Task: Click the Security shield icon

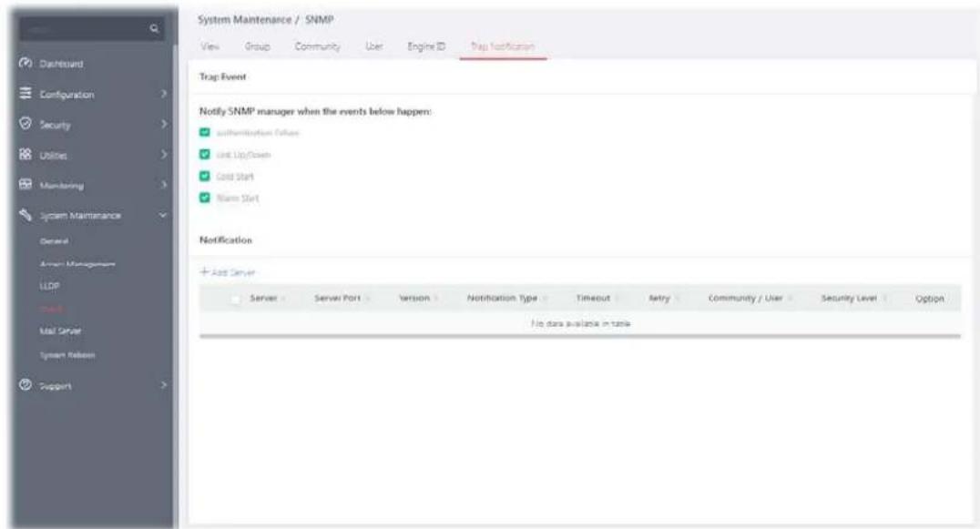Action: [x=25, y=124]
